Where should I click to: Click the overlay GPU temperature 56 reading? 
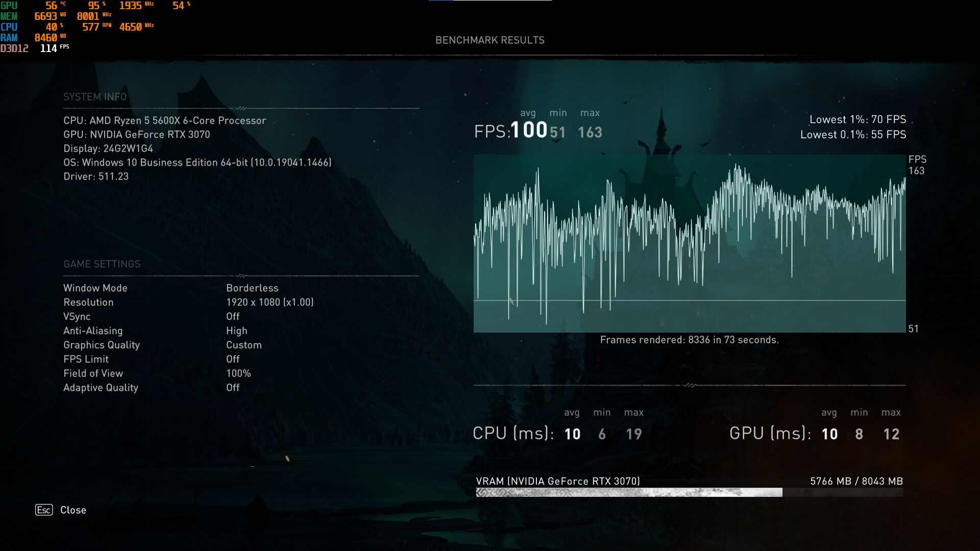56,6
